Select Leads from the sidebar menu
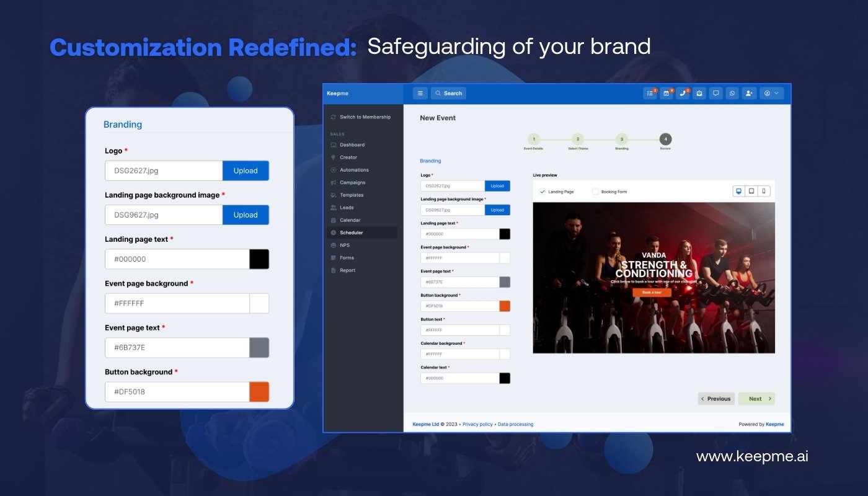The width and height of the screenshot is (868, 496). pyautogui.click(x=346, y=208)
